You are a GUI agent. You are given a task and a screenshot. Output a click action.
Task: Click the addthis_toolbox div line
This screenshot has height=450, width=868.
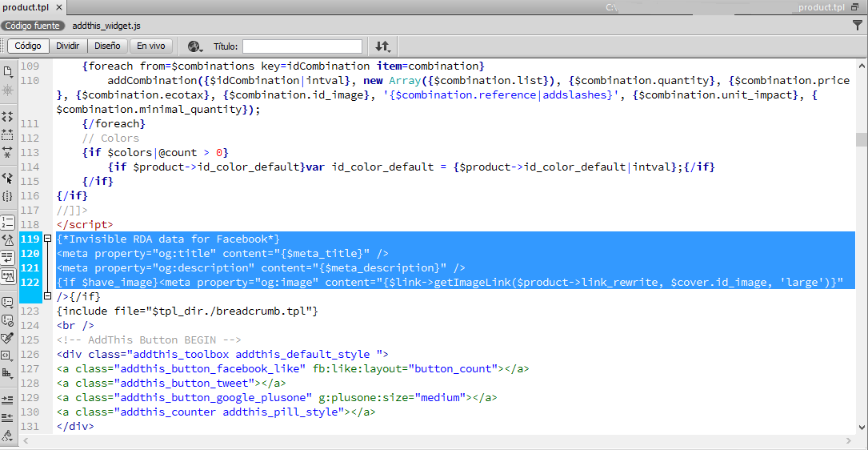[x=222, y=354]
